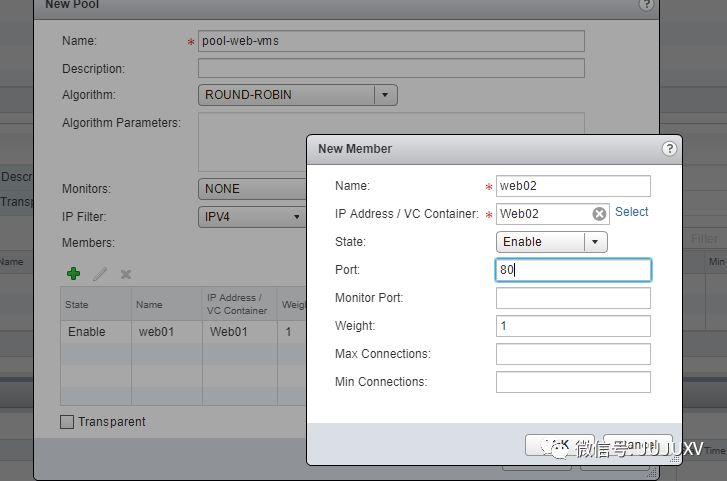Click the Select link for VC Container

(x=631, y=212)
